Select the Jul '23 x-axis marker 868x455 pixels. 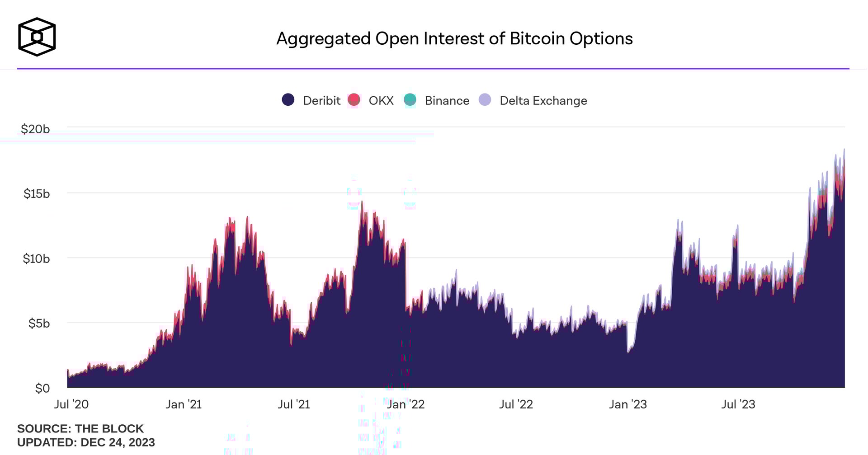click(738, 404)
